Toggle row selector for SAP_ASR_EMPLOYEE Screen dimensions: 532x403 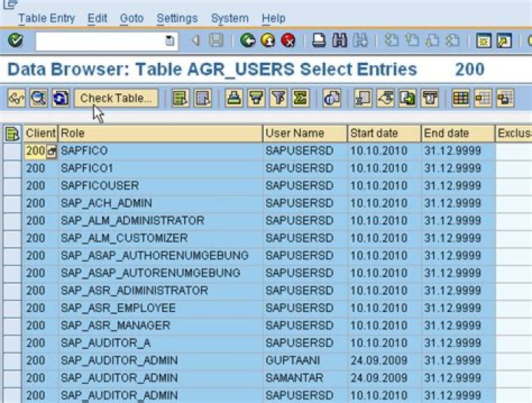click(x=13, y=308)
